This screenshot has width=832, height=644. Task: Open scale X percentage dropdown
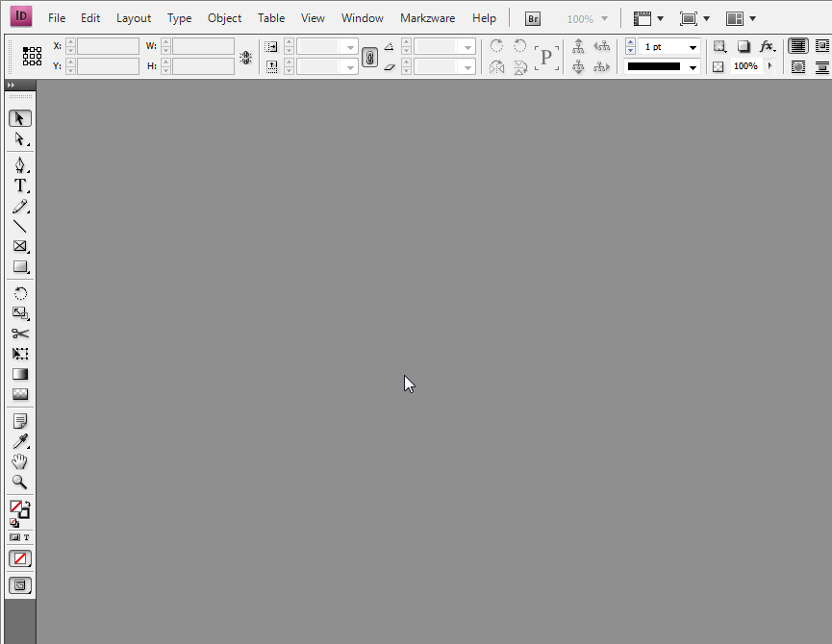[350, 47]
